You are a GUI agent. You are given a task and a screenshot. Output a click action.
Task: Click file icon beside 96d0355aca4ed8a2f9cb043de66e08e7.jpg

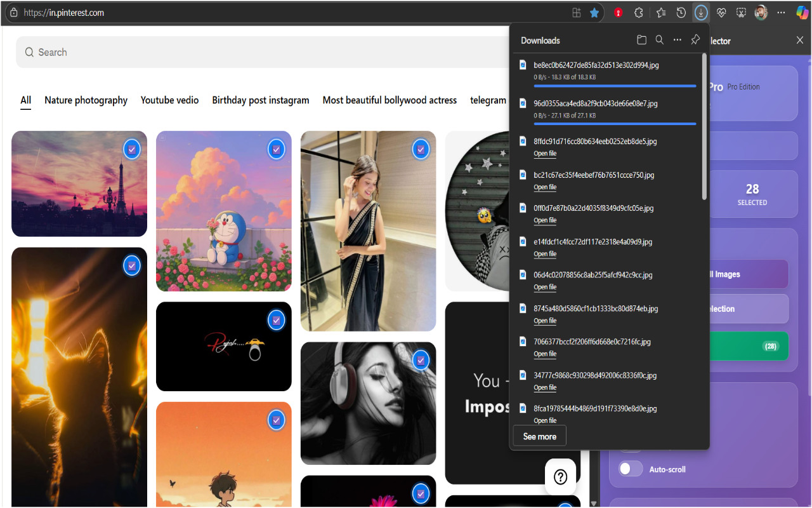(523, 103)
